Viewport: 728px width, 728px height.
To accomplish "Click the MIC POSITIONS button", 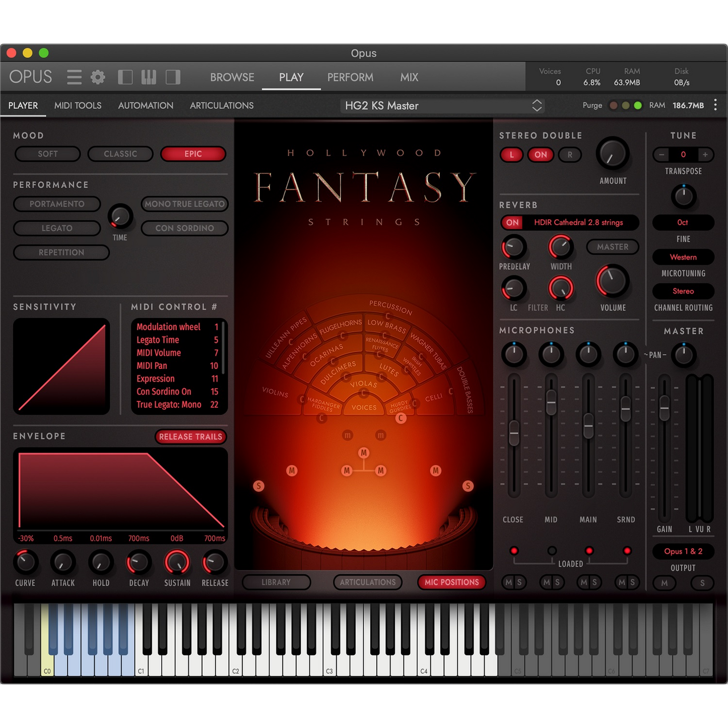I will (x=451, y=582).
